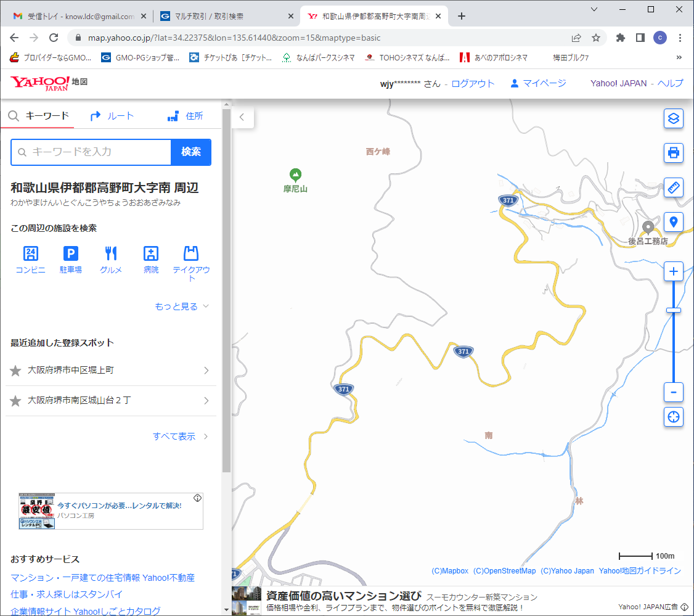694x616 pixels.
Task: Expand もっと見る for more facilities
Action: (182, 306)
